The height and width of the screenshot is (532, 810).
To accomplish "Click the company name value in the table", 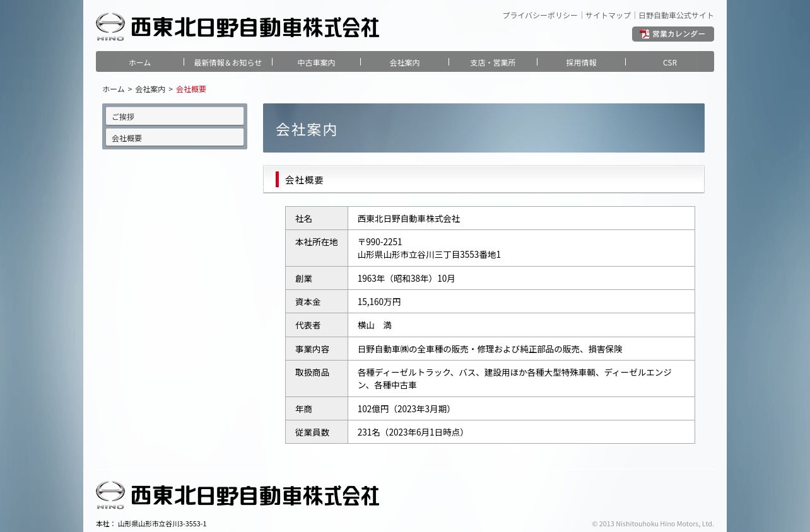I will click(x=409, y=218).
